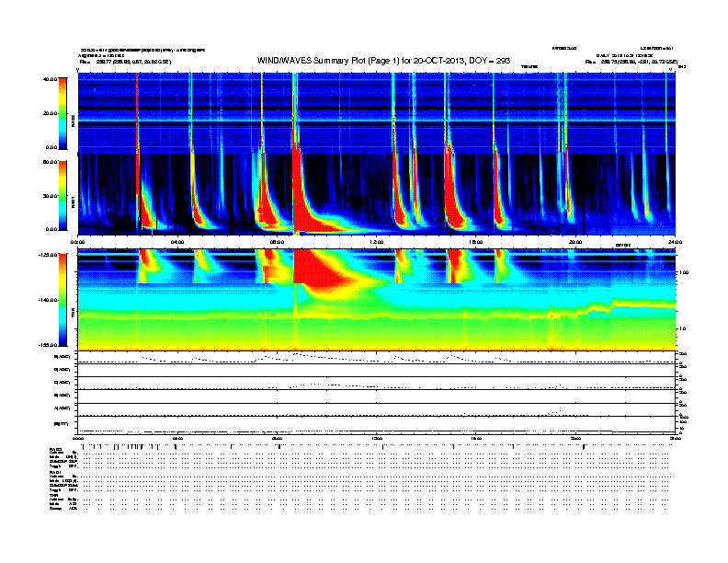Click the -140.00 label on TNR color scale
The width and height of the screenshot is (728, 563).
(49, 300)
